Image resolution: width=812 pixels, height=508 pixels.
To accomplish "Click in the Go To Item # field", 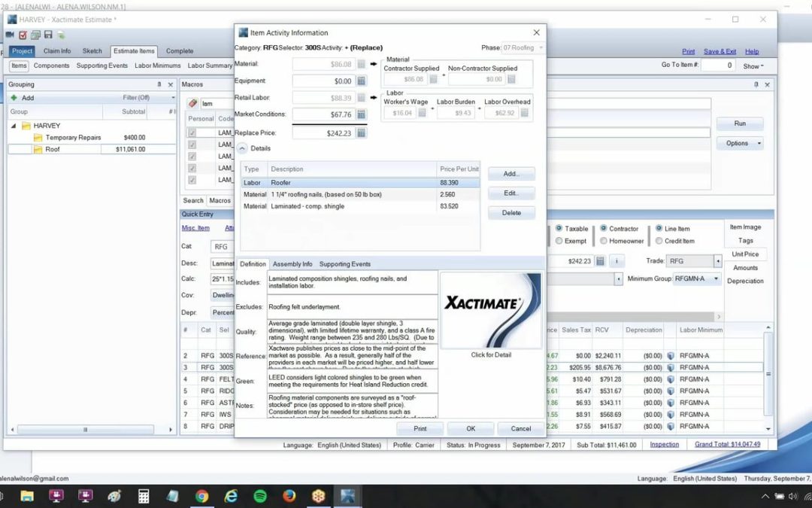I will point(718,65).
